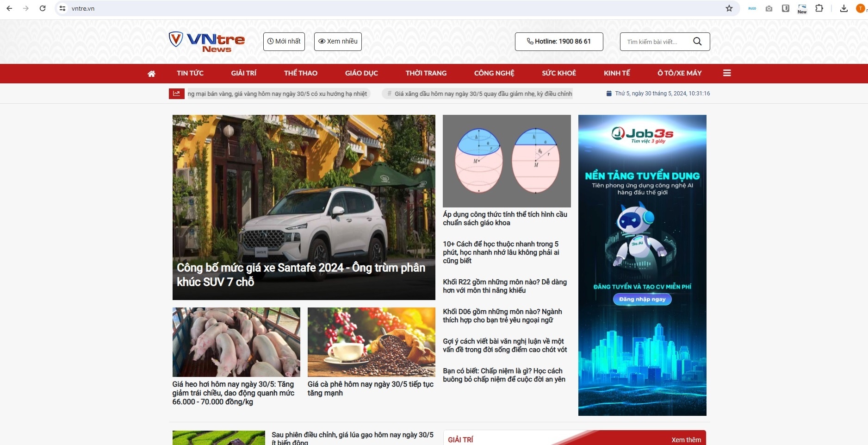Click the Đăng nhập ngay button in the Job3s ad
The image size is (868, 445).
point(642,299)
